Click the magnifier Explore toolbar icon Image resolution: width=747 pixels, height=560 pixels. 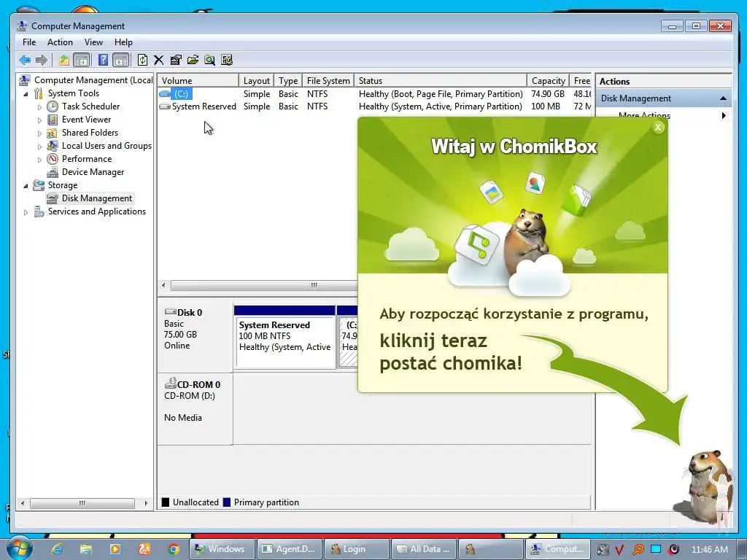[209, 60]
